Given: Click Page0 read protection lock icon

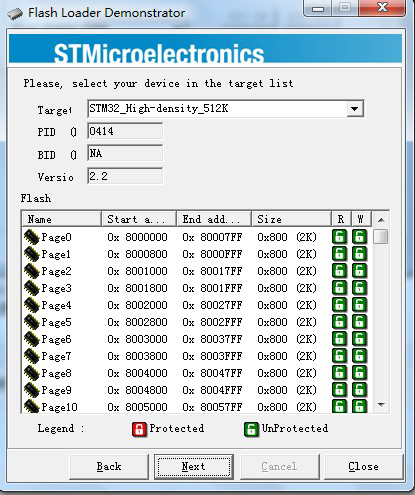Looking at the screenshot, I should click(340, 237).
